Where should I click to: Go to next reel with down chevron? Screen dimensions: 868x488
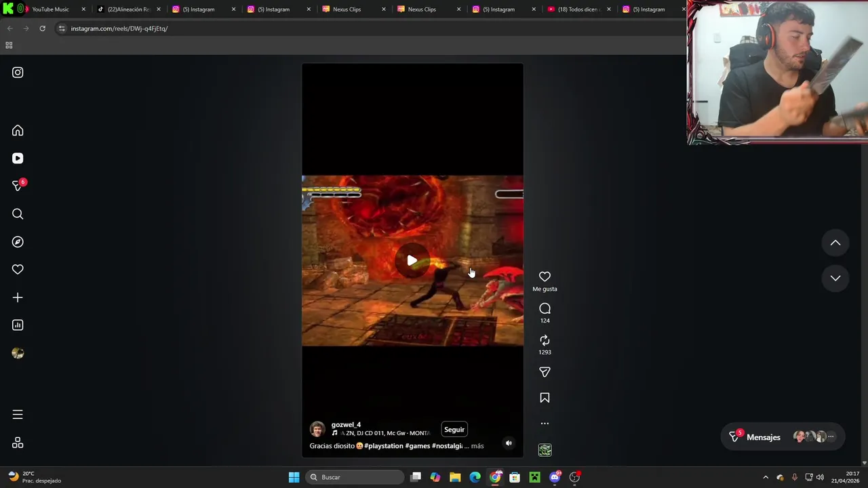835,278
